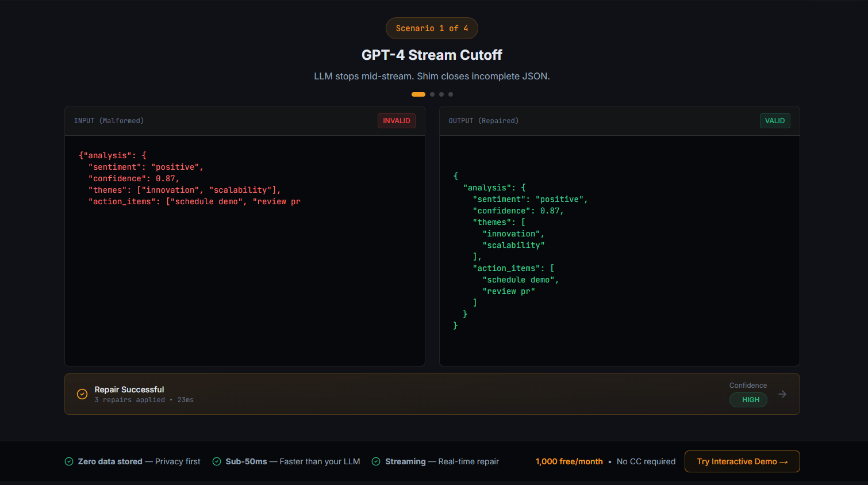Select the INPUT (Malformed) panel header
Viewport: 868px width, 485px height.
(x=109, y=121)
